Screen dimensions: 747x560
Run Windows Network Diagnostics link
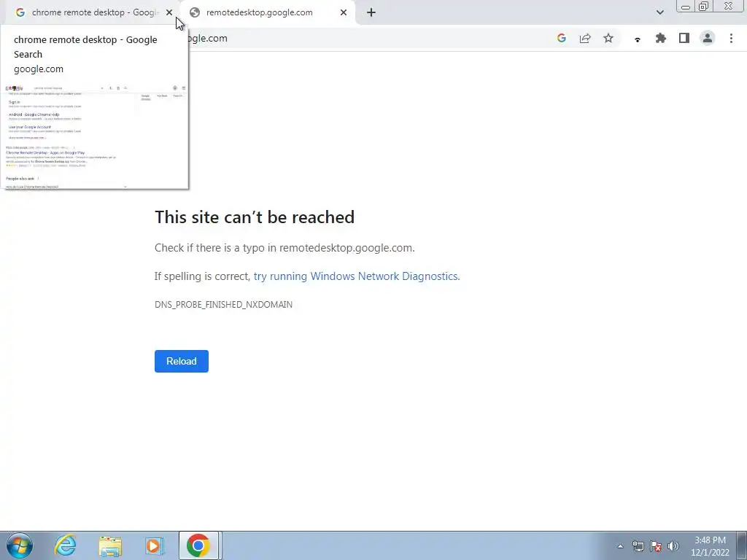pyautogui.click(x=356, y=276)
